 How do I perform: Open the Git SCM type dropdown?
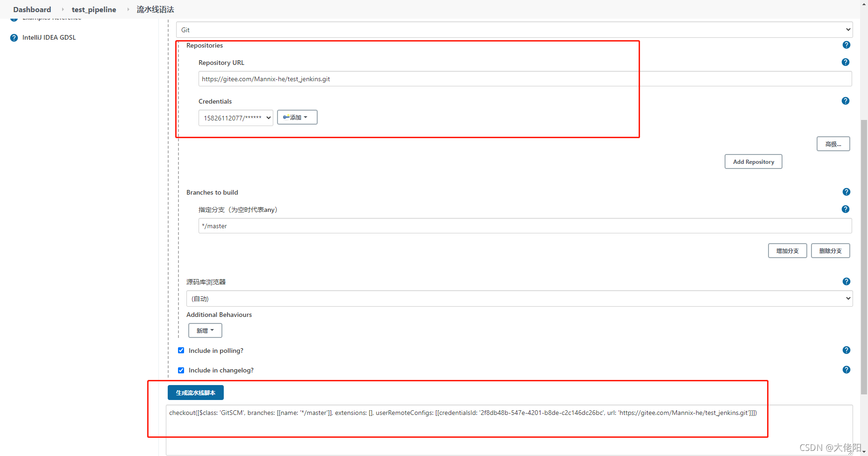point(514,30)
